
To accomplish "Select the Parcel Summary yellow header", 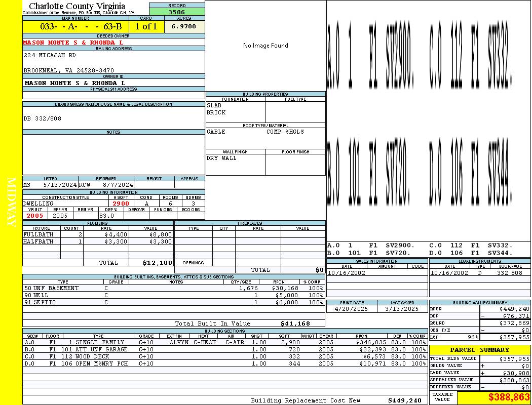I will coord(480,350).
